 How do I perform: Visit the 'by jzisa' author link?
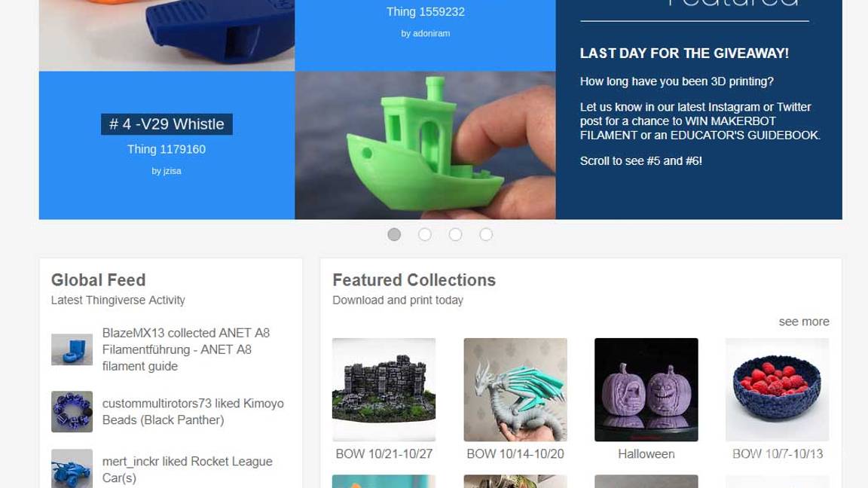(167, 171)
